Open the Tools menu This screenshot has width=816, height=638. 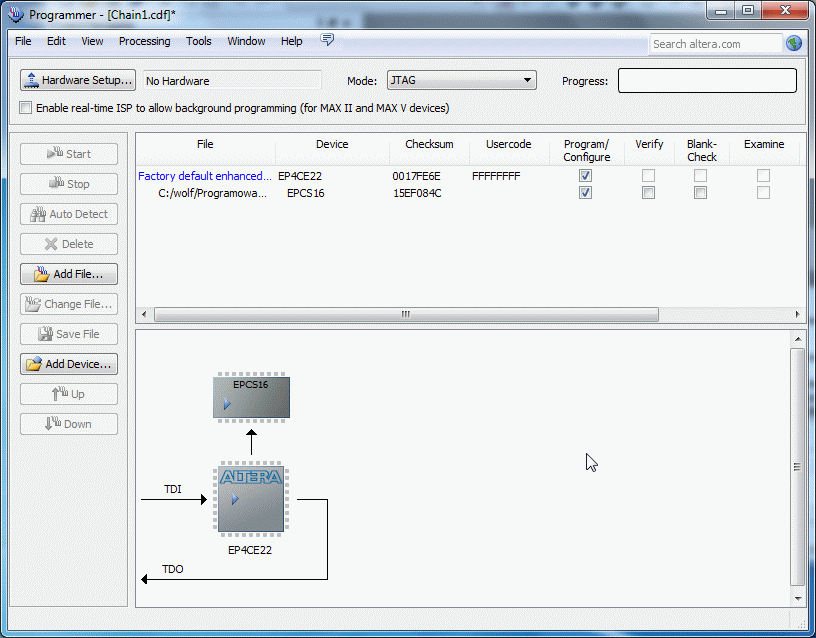(199, 41)
